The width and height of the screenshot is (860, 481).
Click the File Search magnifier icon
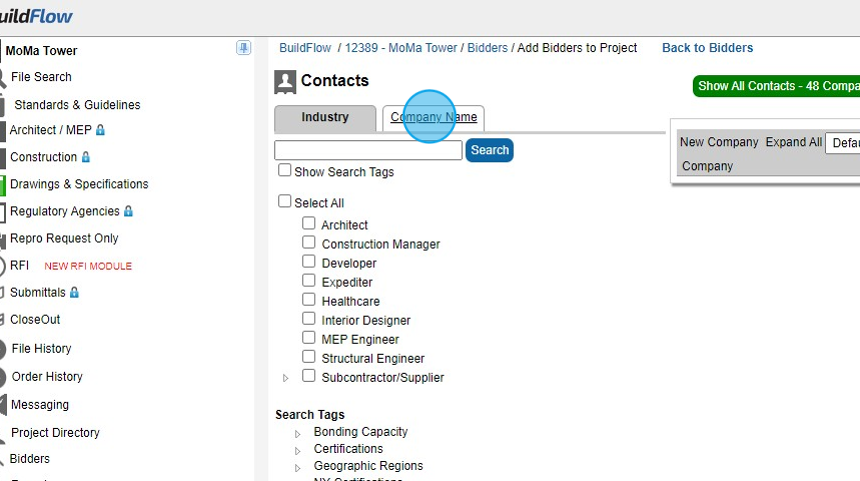[3, 78]
